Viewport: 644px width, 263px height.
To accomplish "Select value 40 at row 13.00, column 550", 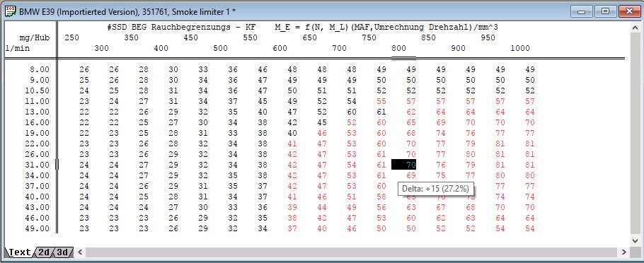I will (x=262, y=112).
